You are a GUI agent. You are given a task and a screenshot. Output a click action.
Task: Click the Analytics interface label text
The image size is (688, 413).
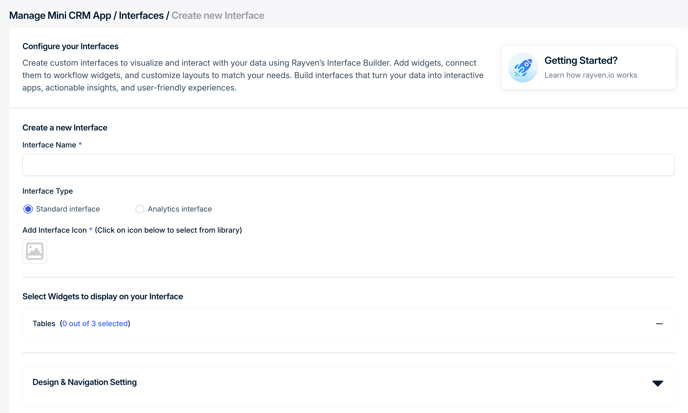pos(179,209)
